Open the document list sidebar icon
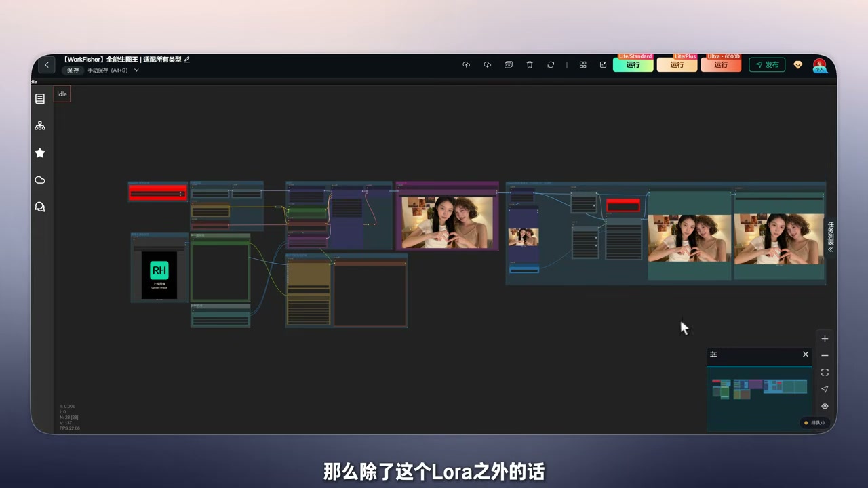The height and width of the screenshot is (488, 868). coord(40,99)
